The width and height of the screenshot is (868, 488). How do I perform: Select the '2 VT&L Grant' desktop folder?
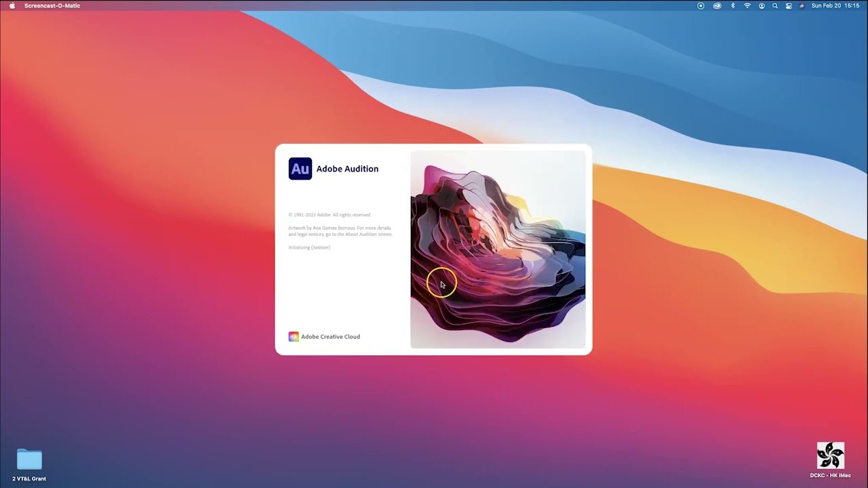point(29,464)
